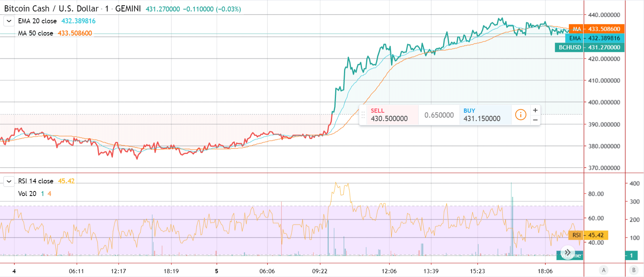Click the volume scale value 1 tag

click(631, 256)
